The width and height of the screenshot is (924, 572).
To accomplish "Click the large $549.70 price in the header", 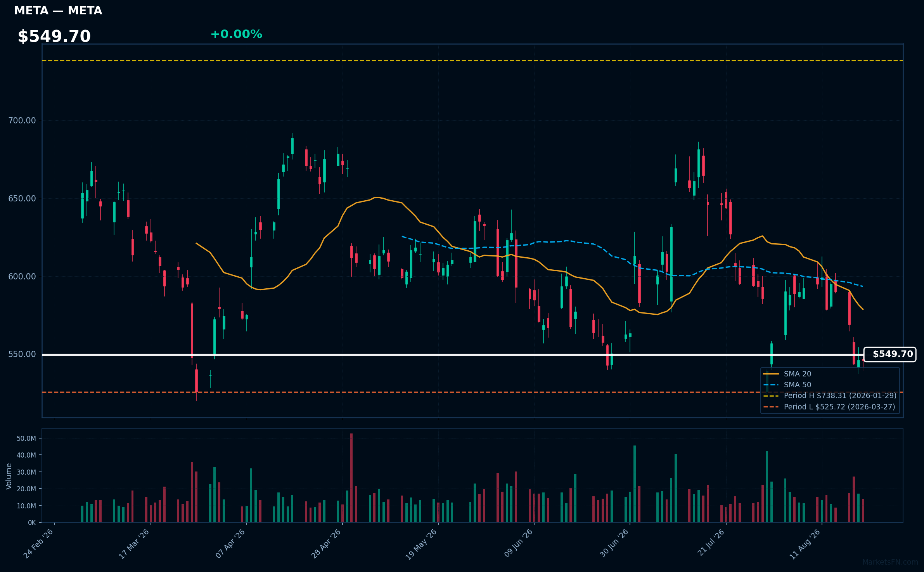I will (54, 36).
